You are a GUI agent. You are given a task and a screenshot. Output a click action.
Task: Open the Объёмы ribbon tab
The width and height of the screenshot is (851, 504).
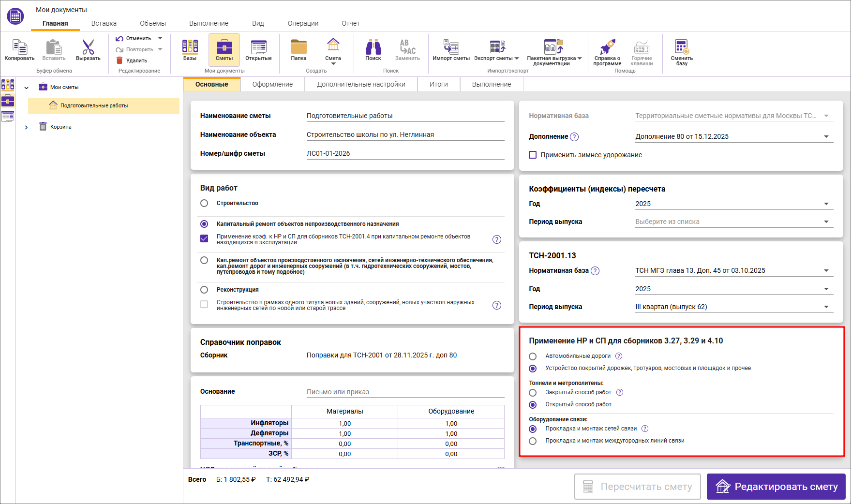click(152, 23)
